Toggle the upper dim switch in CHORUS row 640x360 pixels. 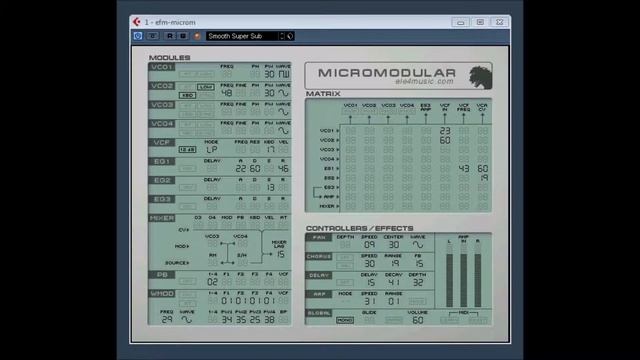coord(345,258)
